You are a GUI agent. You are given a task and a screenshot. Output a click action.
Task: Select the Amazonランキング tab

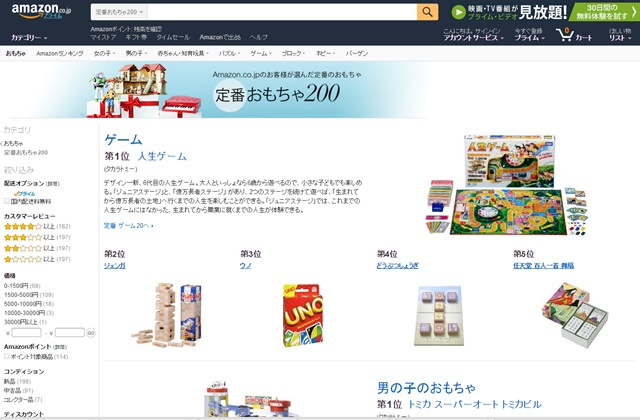click(x=60, y=53)
